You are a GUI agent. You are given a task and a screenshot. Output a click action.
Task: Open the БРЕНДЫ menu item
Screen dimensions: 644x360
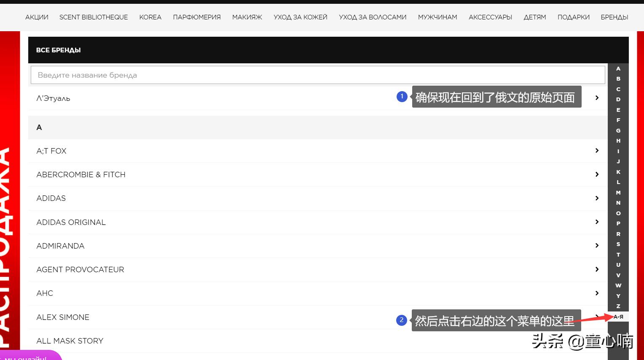click(614, 17)
